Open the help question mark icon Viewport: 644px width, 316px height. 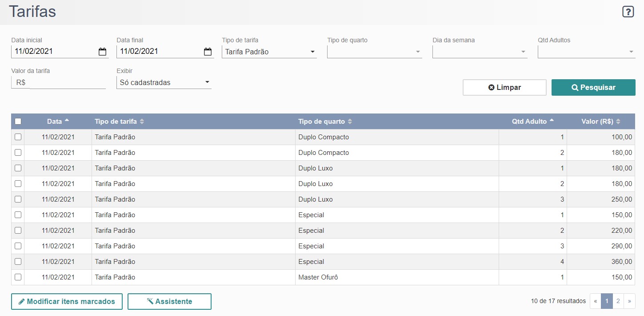tap(628, 12)
